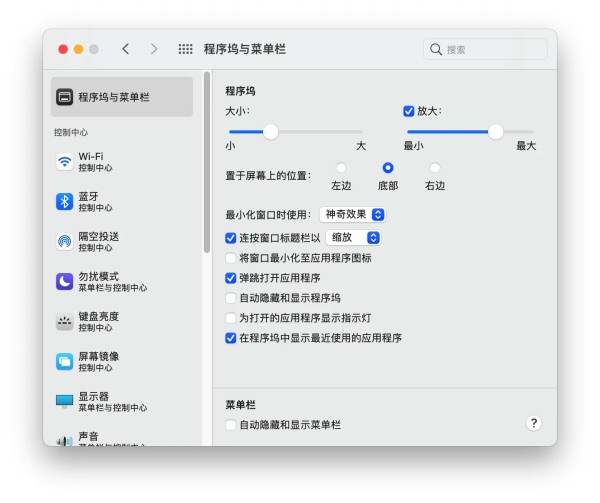Click the AirDrop 隔空投送 icon
600x503 pixels.
(64, 242)
